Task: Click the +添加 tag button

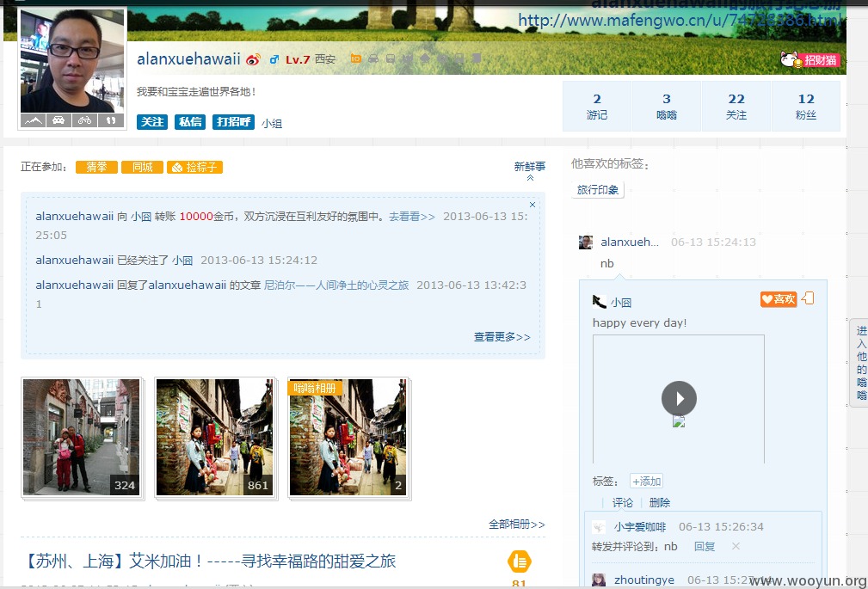Action: click(647, 481)
